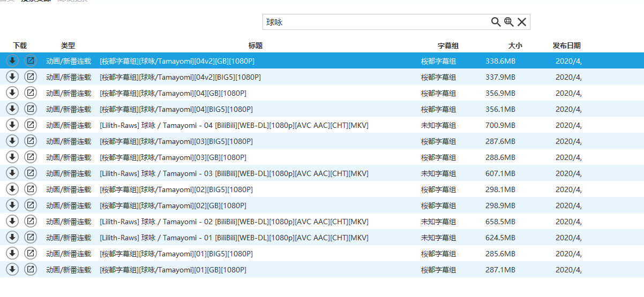Select the [桜都字幕组] Tamayomi [03][GB] row title
This screenshot has height=297, width=644.
(173, 157)
